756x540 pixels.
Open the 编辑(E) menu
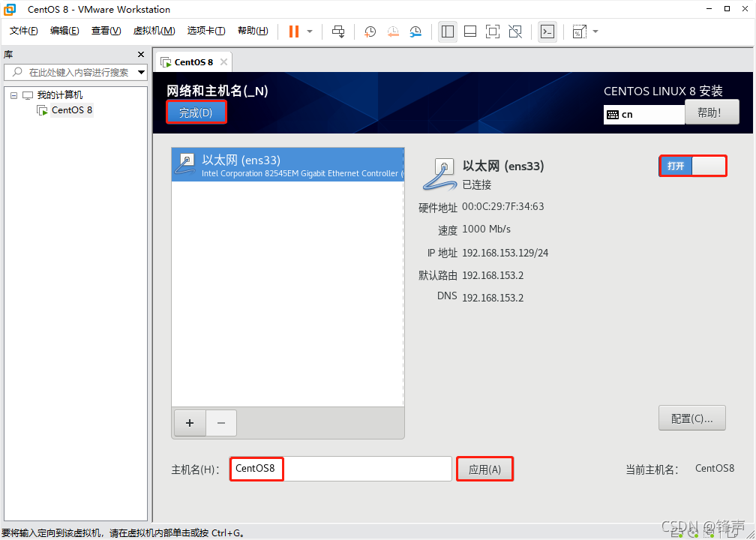pyautogui.click(x=64, y=31)
